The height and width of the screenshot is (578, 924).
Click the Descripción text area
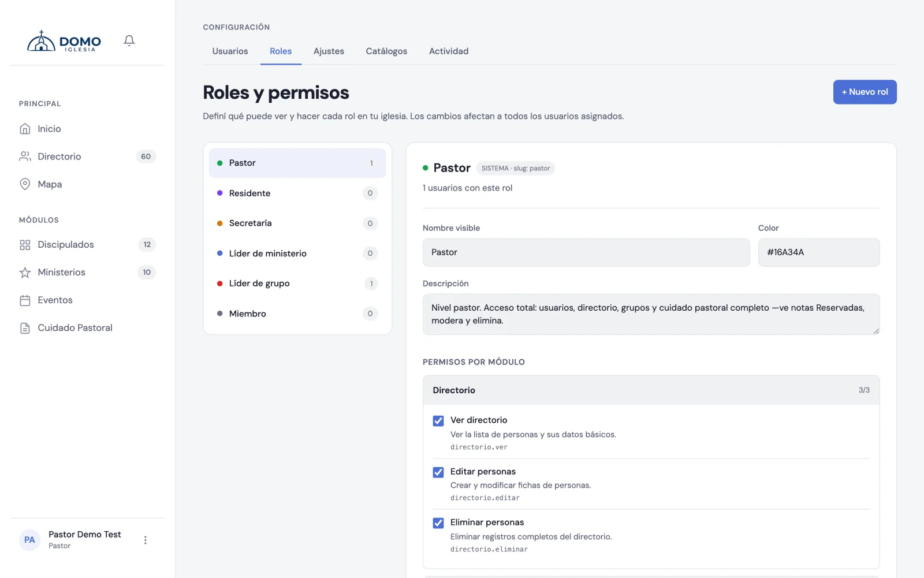pos(651,314)
